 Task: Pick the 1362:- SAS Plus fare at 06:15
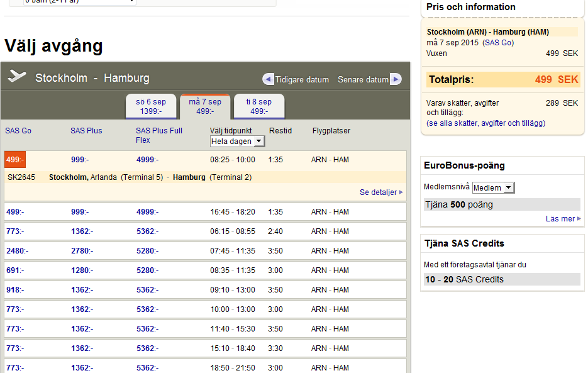(x=82, y=231)
